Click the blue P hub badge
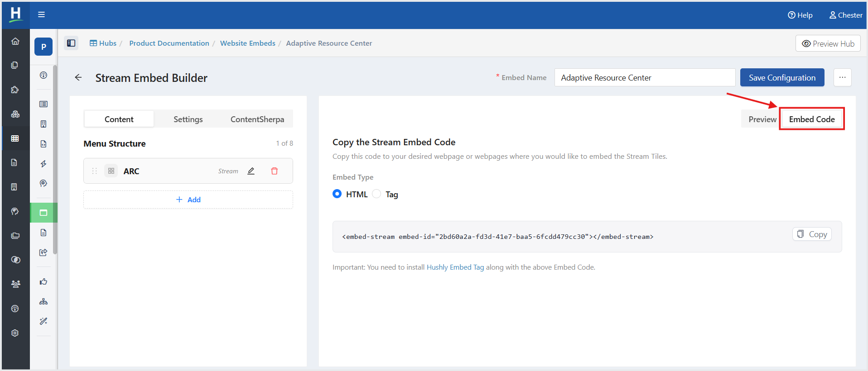Screen dimensions: 868x371 pos(43,47)
